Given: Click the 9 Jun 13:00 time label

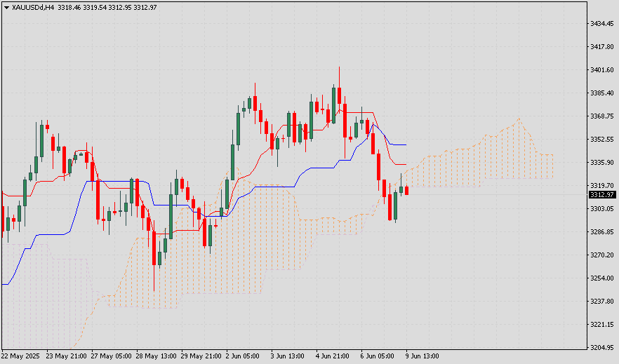Looking at the screenshot, I should coord(422,356).
